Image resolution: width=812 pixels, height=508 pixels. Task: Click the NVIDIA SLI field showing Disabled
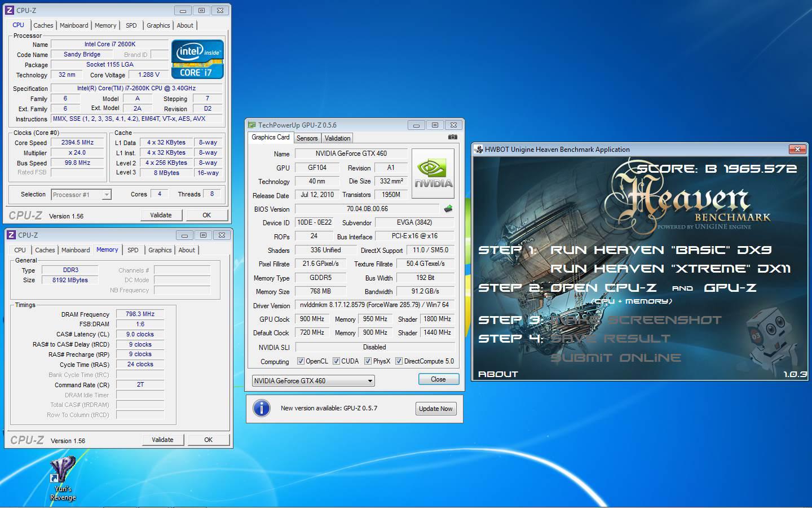pos(374,347)
